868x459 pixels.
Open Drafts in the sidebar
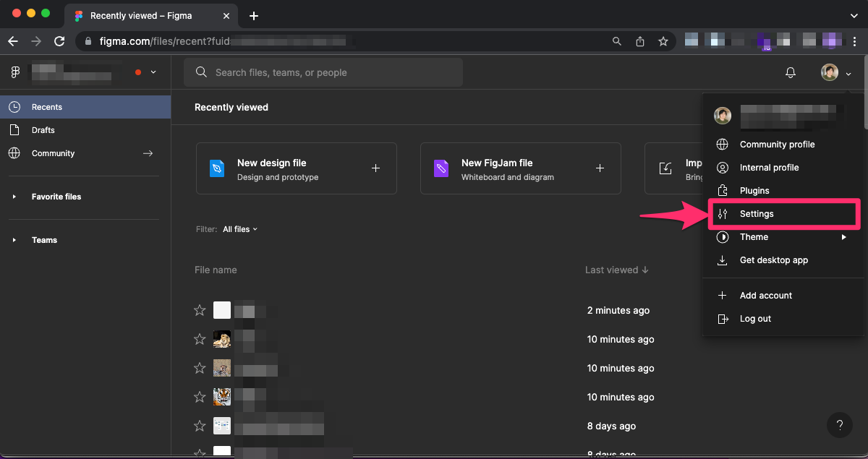tap(43, 130)
